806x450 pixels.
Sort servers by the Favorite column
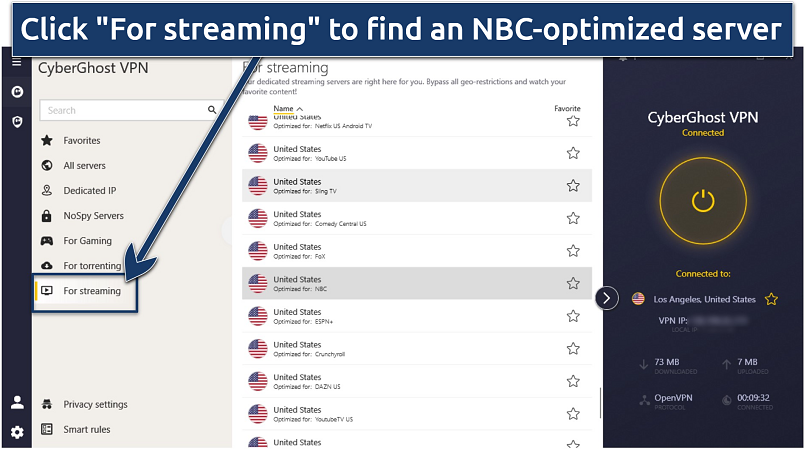(x=567, y=108)
